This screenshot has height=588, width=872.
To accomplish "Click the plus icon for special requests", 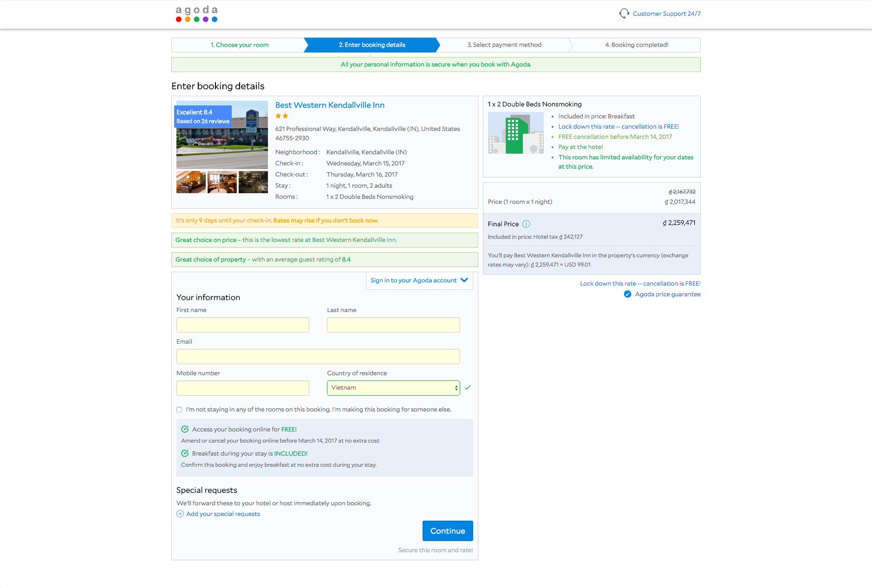I will (180, 514).
